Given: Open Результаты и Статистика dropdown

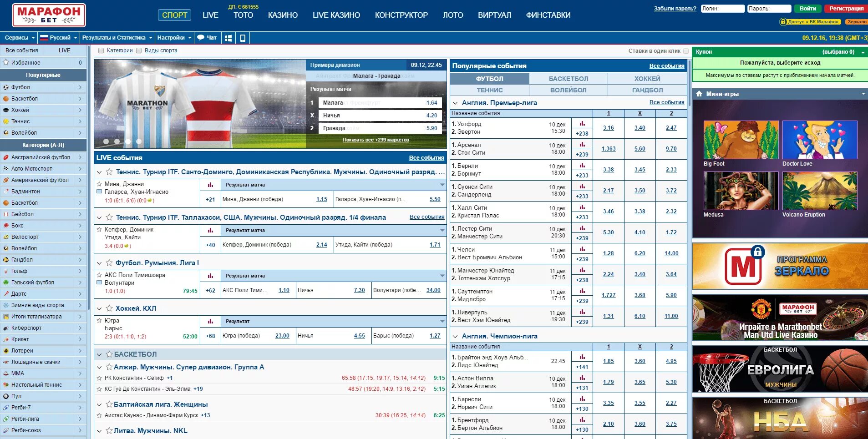Looking at the screenshot, I should pos(117,38).
